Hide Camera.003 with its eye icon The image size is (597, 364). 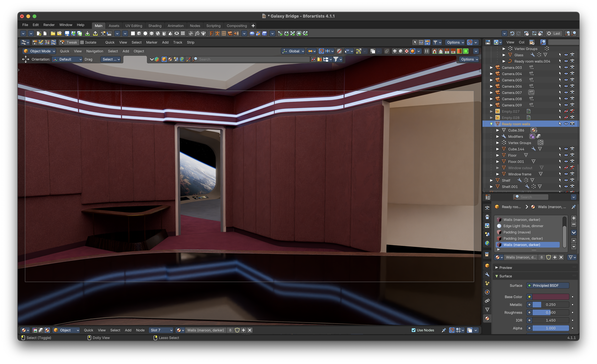tap(566, 67)
